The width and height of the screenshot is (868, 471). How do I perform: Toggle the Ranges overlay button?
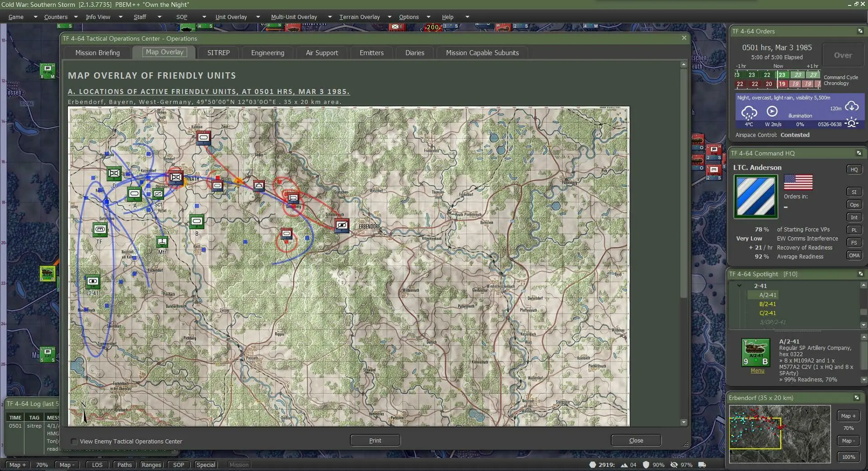(151, 465)
